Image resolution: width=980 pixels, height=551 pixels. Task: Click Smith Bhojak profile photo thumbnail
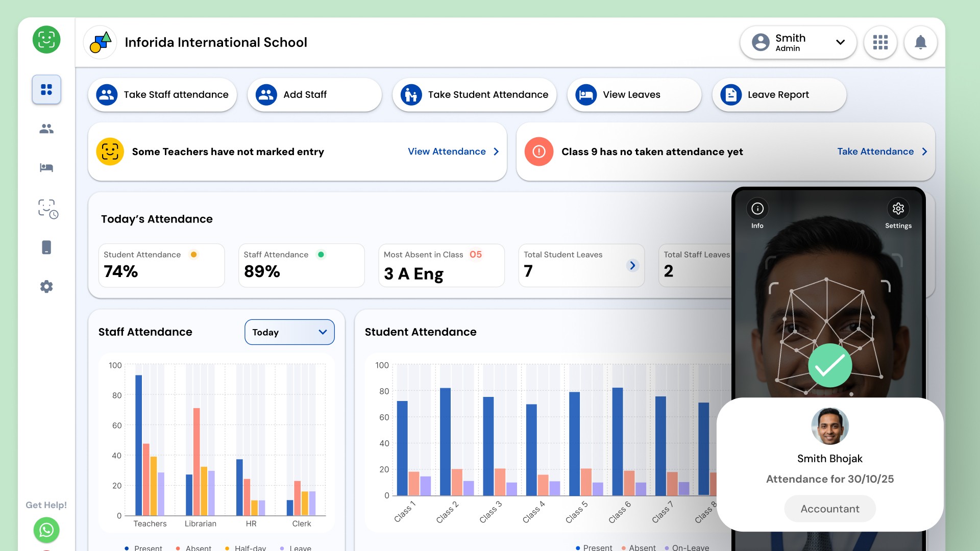[x=829, y=426]
